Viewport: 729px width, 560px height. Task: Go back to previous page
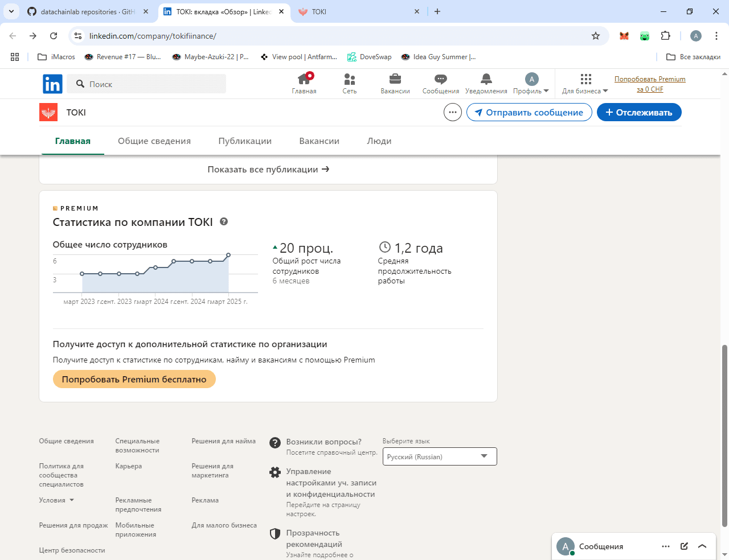coord(13,36)
